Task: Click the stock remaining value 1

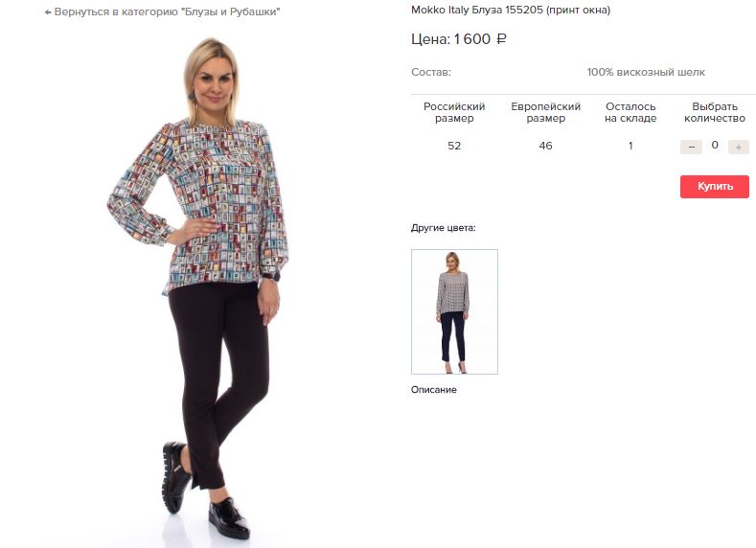Action: click(x=630, y=146)
